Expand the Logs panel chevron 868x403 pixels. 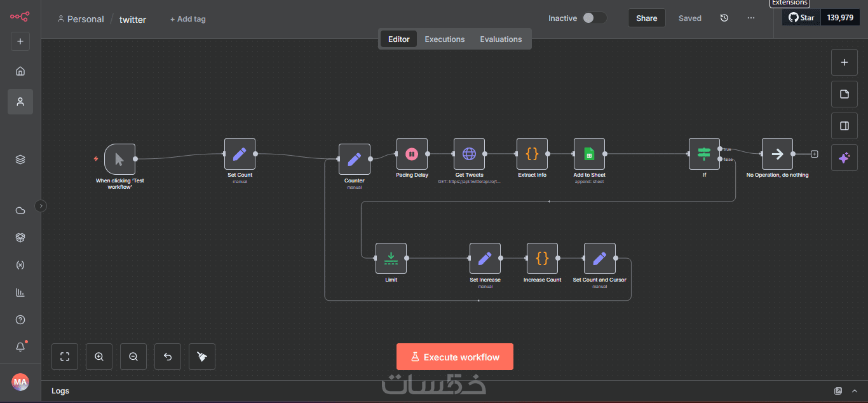855,391
